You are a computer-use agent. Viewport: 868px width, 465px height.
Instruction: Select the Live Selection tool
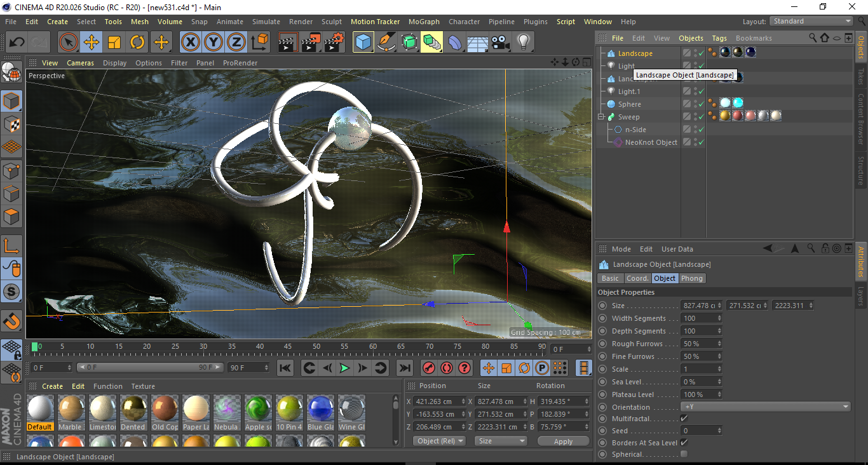tap(69, 43)
